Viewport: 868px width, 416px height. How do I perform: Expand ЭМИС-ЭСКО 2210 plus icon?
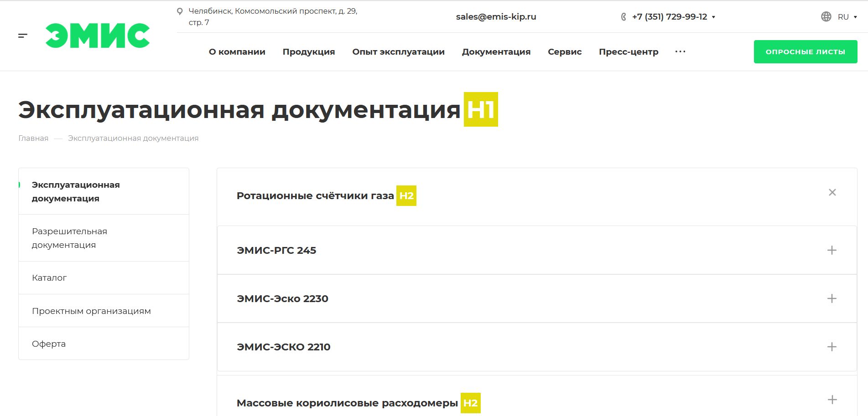pyautogui.click(x=832, y=347)
